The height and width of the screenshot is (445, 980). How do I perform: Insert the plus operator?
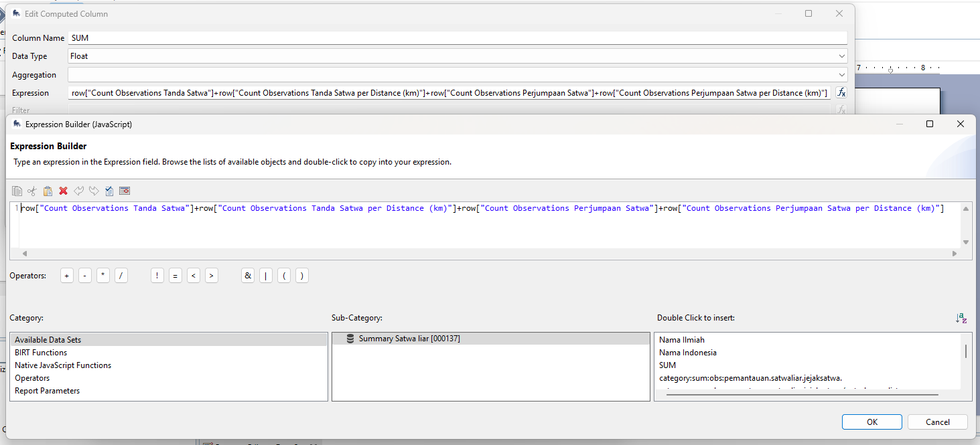coord(66,276)
